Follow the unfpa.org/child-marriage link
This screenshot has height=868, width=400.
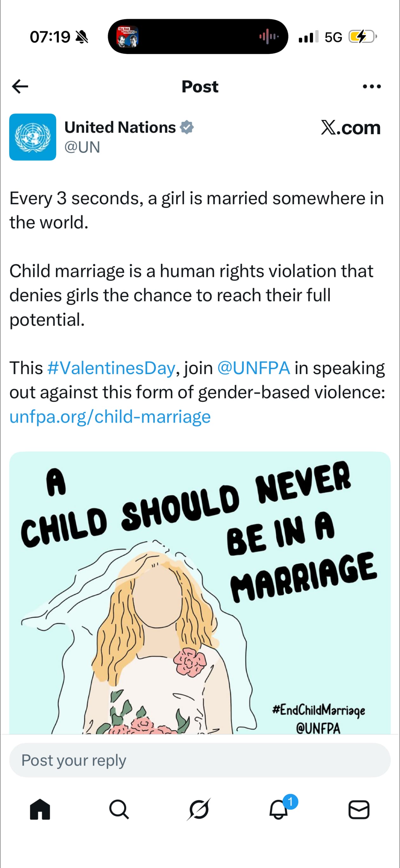click(x=110, y=417)
